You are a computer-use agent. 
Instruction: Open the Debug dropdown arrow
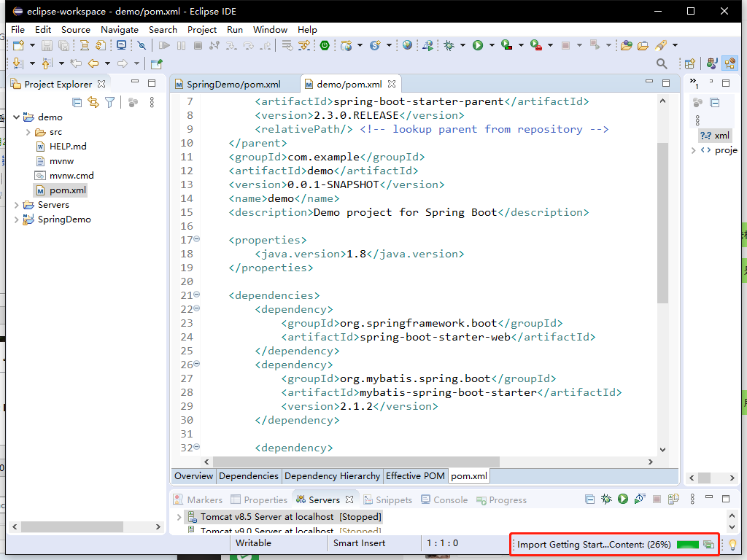pos(462,45)
